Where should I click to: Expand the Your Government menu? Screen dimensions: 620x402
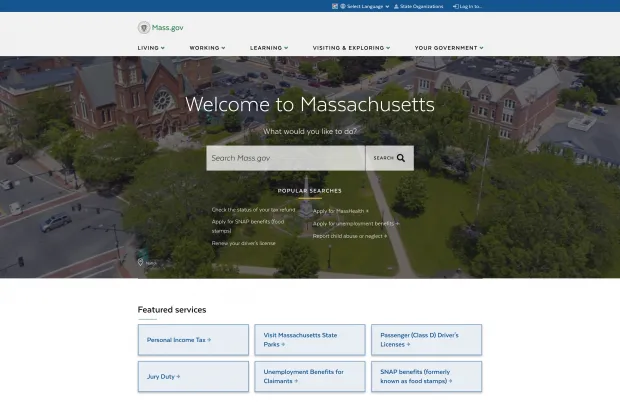tap(449, 48)
